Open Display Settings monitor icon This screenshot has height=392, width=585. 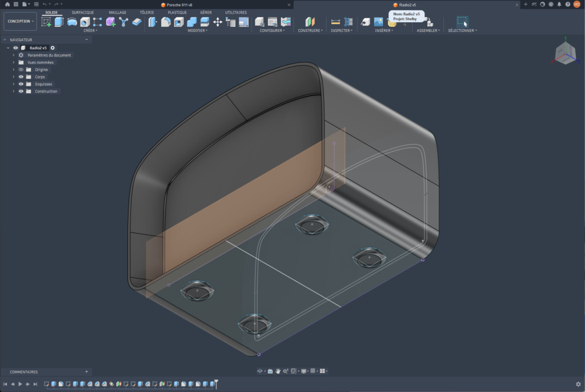click(x=304, y=371)
